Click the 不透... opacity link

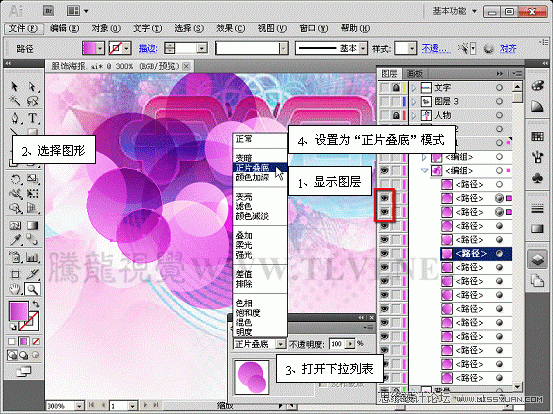(436, 48)
